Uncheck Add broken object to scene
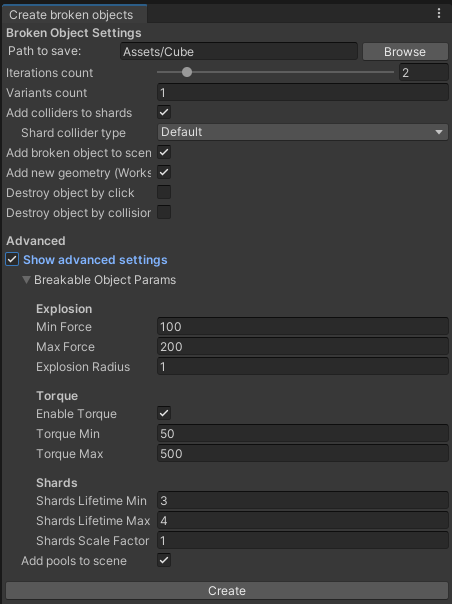 (164, 152)
